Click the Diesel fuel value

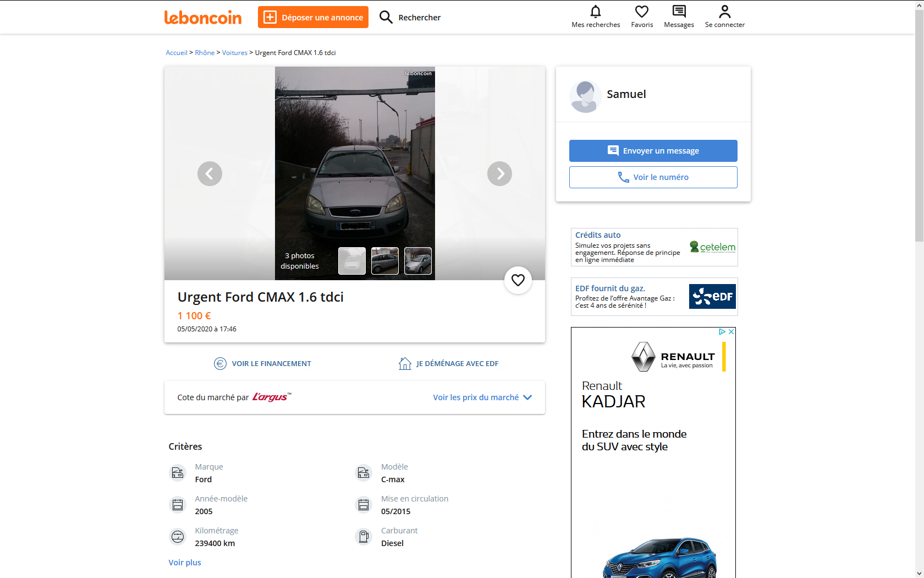(392, 543)
